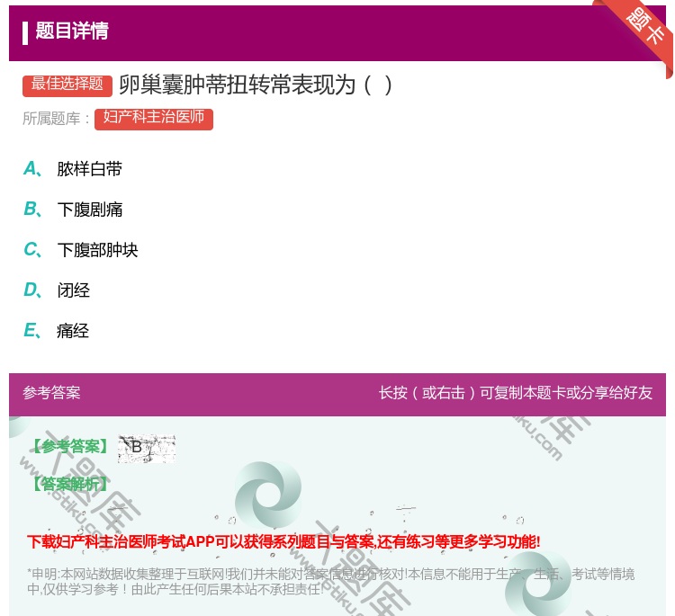Click the 最佳选择题 question type tag

pyautogui.click(x=67, y=85)
